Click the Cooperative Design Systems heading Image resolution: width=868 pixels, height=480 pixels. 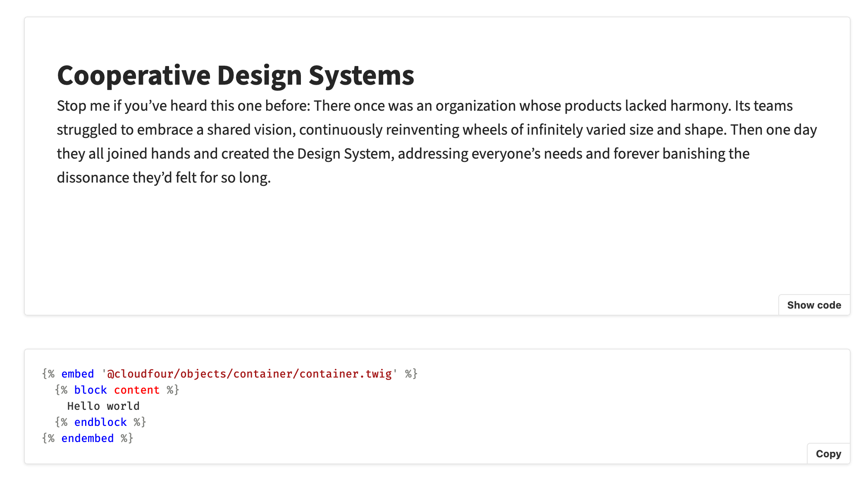[235, 76]
